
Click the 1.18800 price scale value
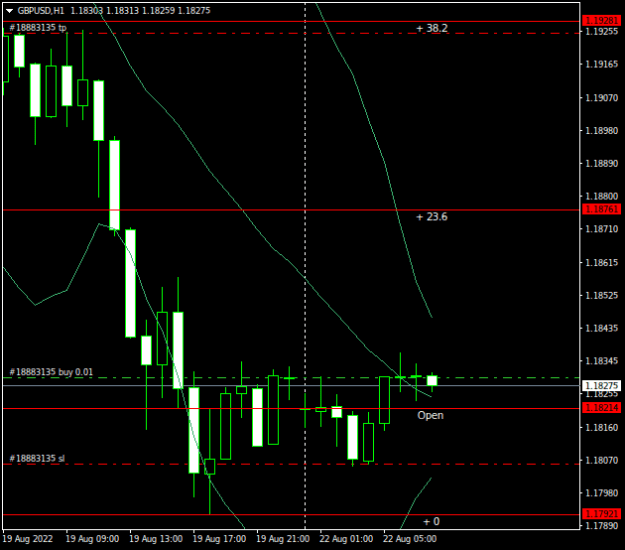pos(601,196)
